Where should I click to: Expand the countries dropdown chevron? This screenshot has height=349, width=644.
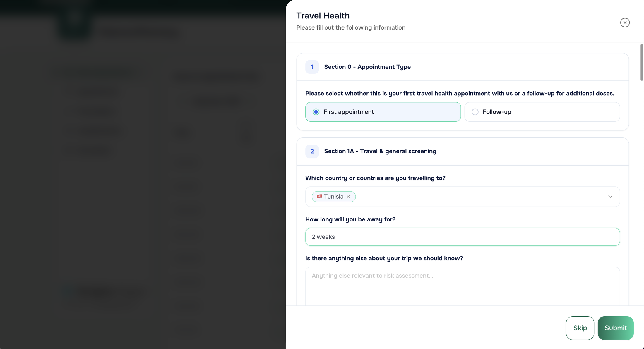pos(610,197)
